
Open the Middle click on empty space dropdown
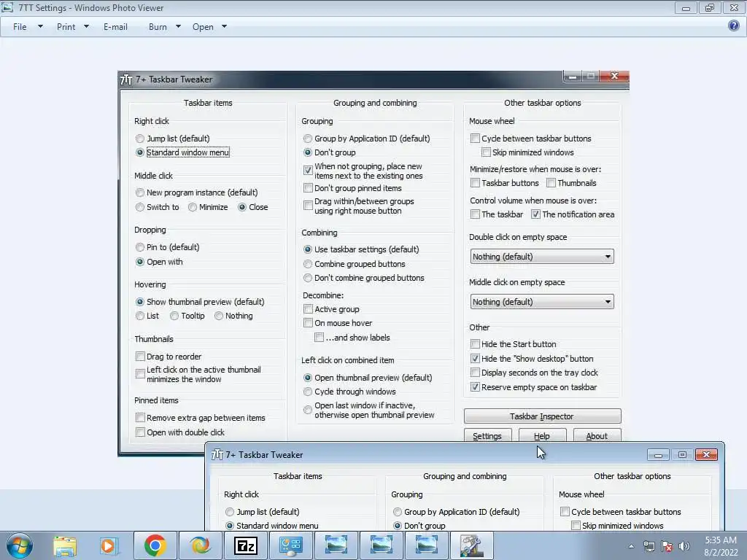(542, 302)
